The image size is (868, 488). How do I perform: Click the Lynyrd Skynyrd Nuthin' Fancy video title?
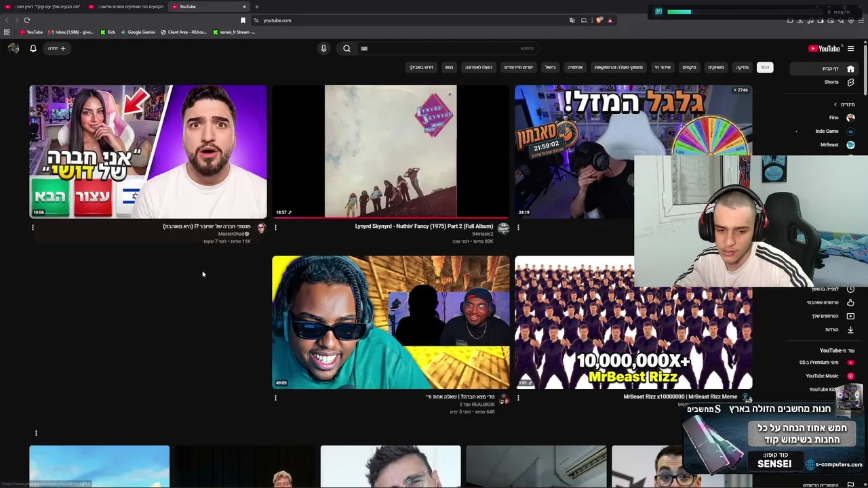[x=424, y=226]
